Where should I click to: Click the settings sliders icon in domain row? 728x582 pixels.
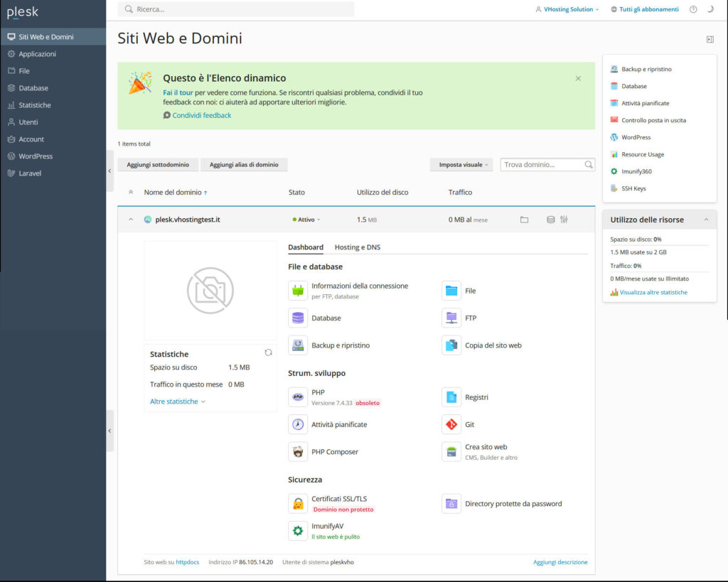564,220
